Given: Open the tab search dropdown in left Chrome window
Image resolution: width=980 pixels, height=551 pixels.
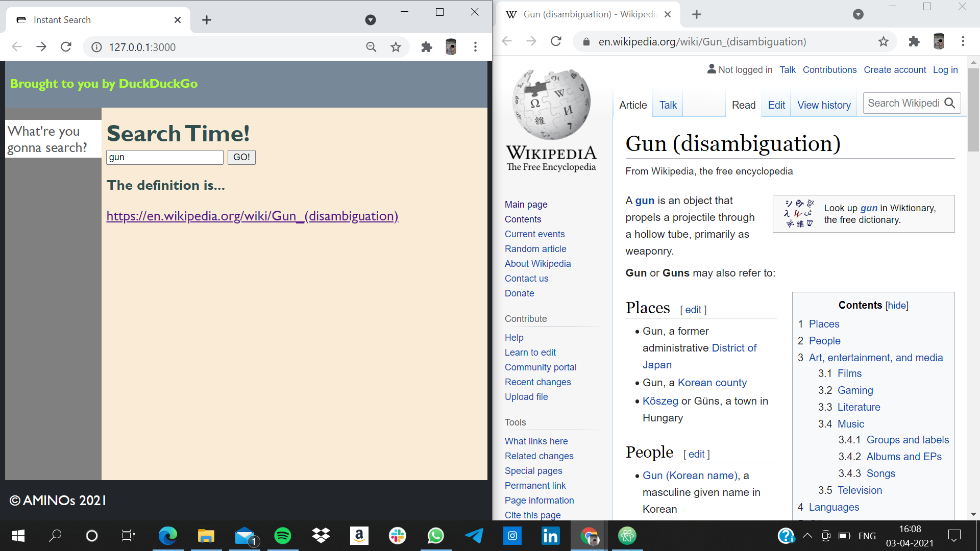Looking at the screenshot, I should click(x=371, y=20).
